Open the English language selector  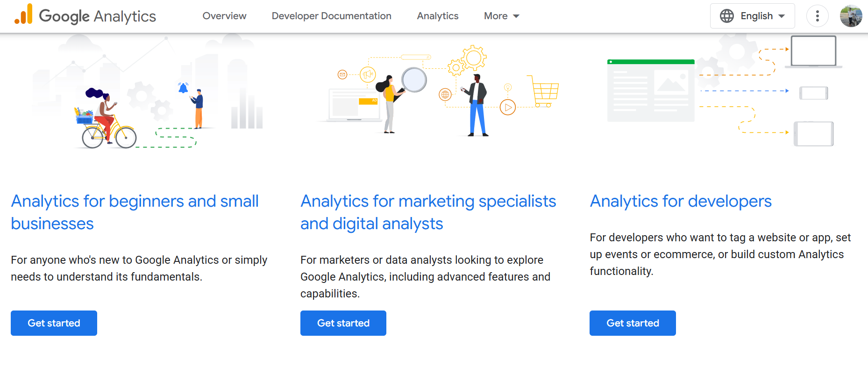[752, 15]
